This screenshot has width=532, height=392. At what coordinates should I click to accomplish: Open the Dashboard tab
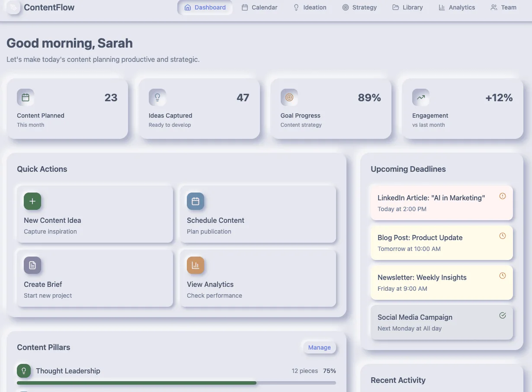(205, 7)
